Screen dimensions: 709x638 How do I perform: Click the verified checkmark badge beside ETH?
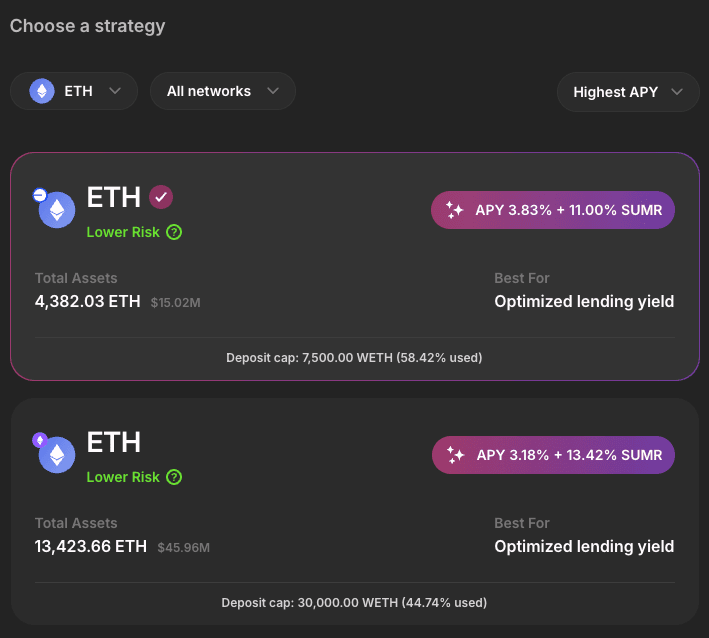161,198
